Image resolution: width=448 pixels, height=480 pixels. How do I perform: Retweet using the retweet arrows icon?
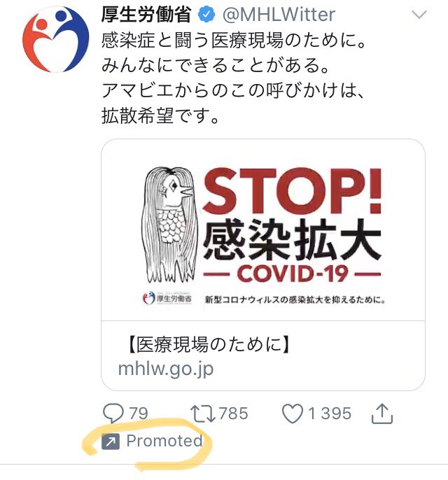click(x=202, y=414)
